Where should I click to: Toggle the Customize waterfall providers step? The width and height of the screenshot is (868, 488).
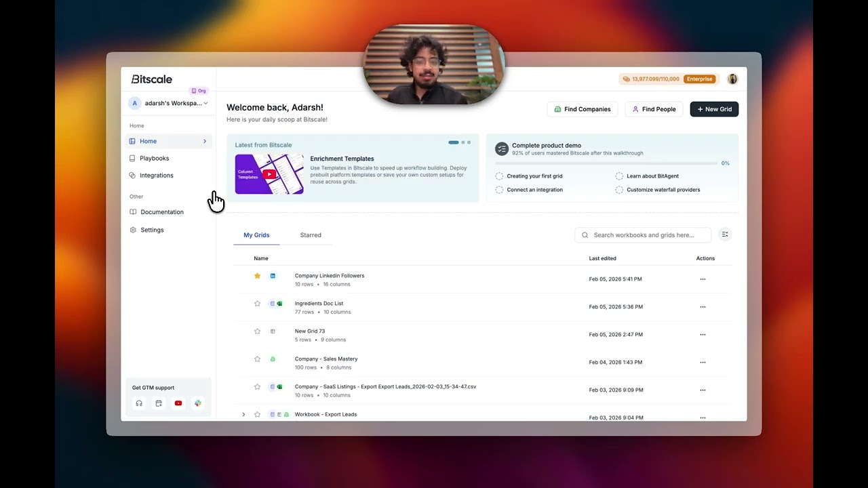point(619,190)
